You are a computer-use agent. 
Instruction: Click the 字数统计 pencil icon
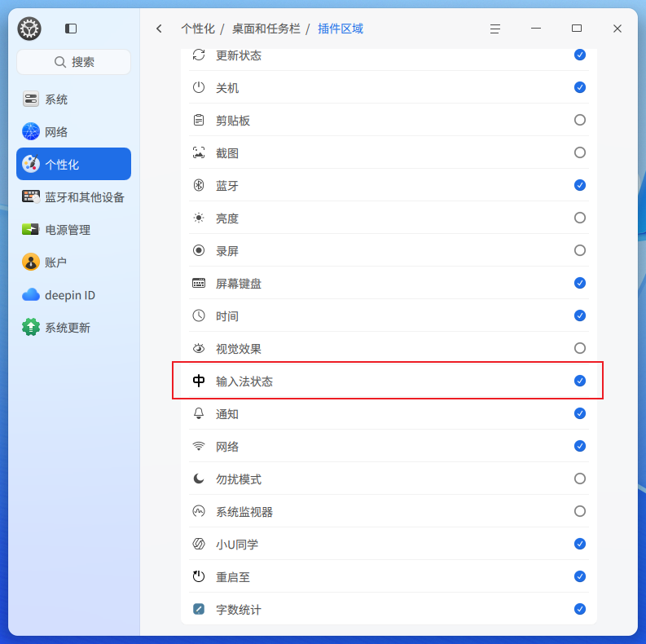199,609
